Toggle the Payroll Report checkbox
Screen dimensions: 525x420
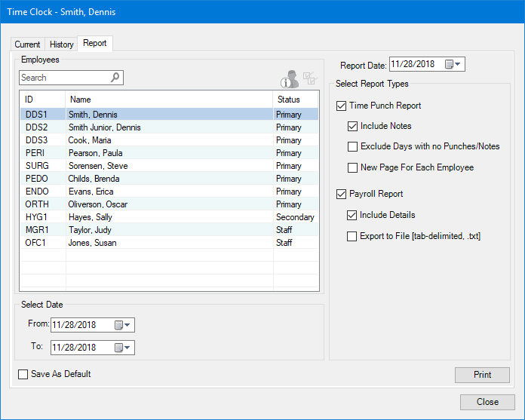(x=342, y=194)
